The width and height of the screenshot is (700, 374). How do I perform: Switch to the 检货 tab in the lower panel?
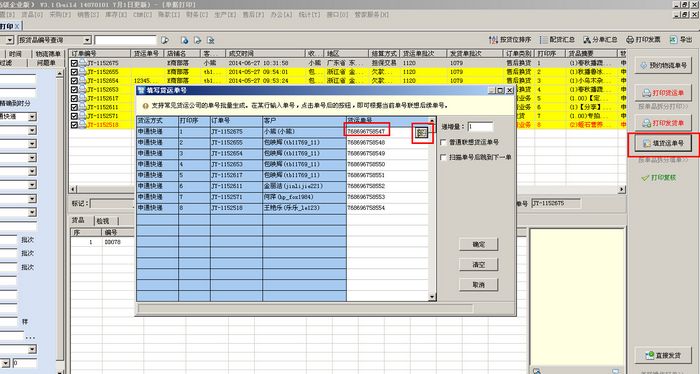click(103, 221)
